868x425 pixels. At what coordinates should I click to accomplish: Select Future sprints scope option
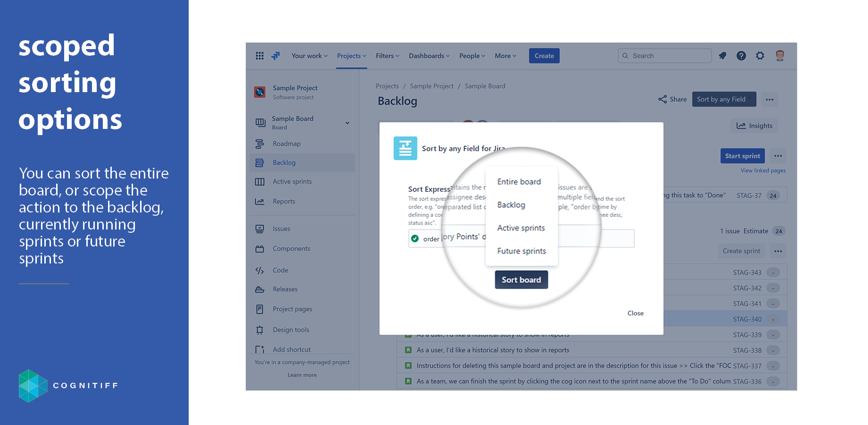[522, 251]
